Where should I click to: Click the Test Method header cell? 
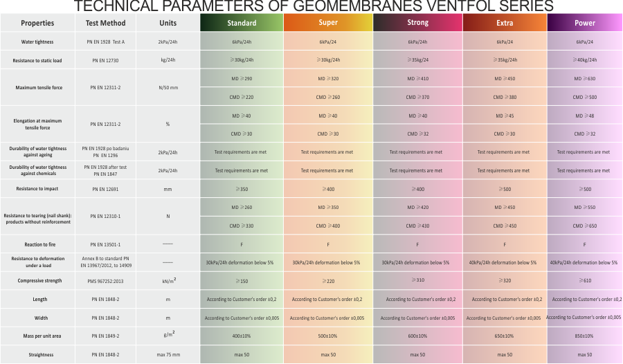click(105, 23)
